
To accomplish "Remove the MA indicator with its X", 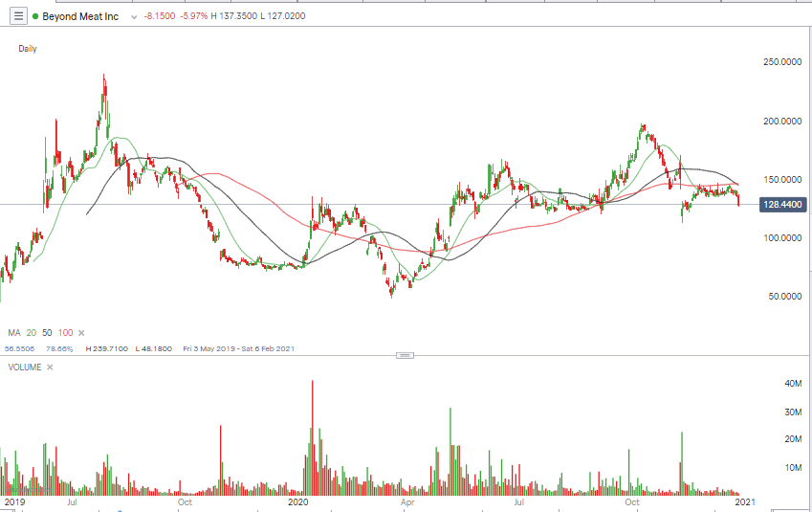I will point(81,333).
